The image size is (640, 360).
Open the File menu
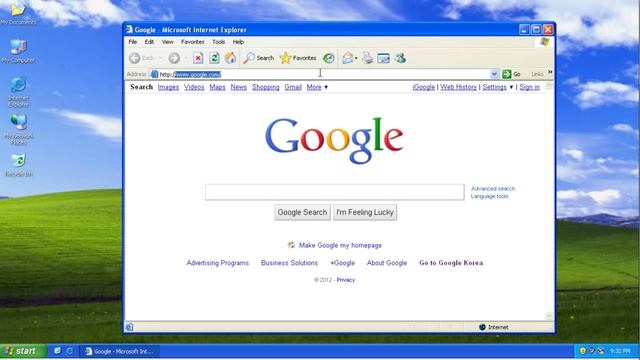click(133, 42)
